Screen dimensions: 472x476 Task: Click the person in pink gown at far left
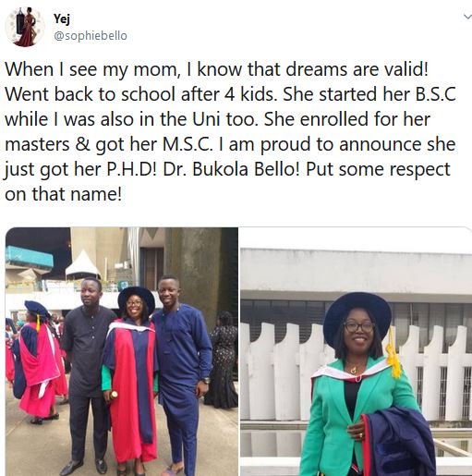(36, 362)
